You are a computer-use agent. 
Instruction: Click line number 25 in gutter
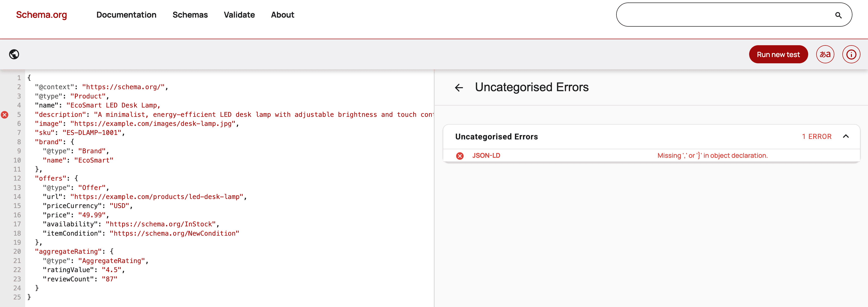17,297
